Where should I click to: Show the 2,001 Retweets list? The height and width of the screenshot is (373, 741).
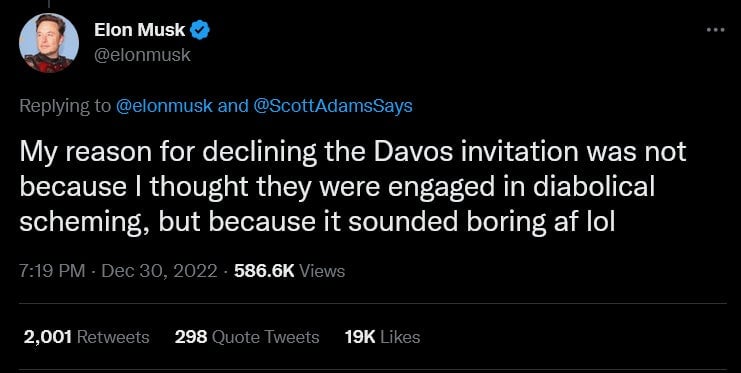pyautogui.click(x=86, y=337)
